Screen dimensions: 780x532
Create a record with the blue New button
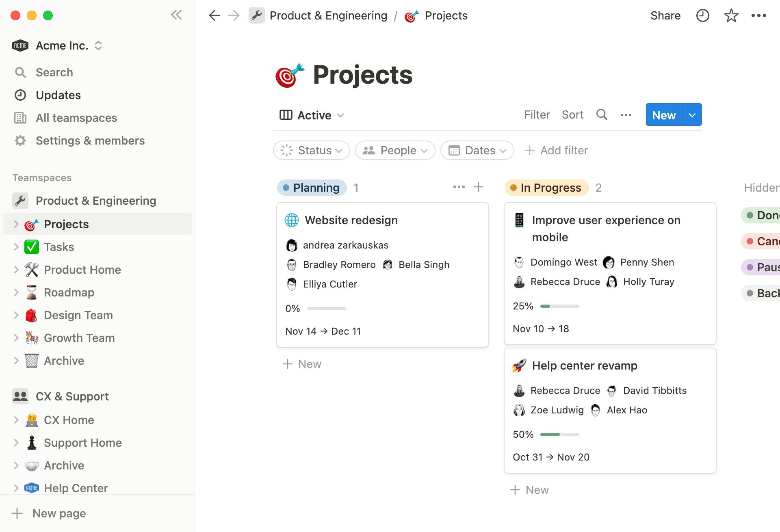(x=663, y=115)
